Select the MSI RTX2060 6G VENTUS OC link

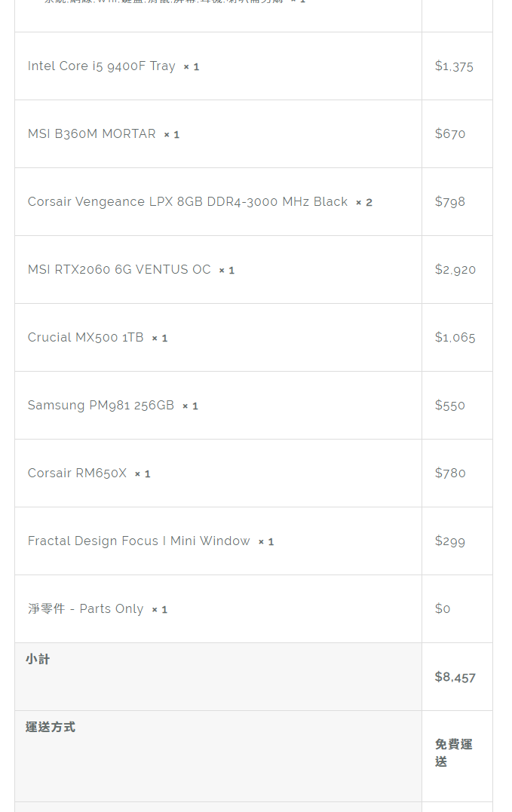click(119, 270)
